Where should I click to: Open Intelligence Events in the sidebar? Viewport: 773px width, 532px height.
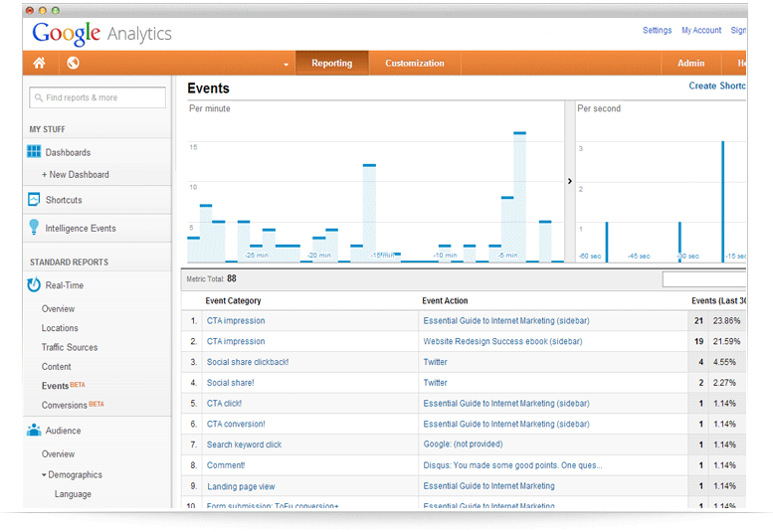(x=81, y=228)
